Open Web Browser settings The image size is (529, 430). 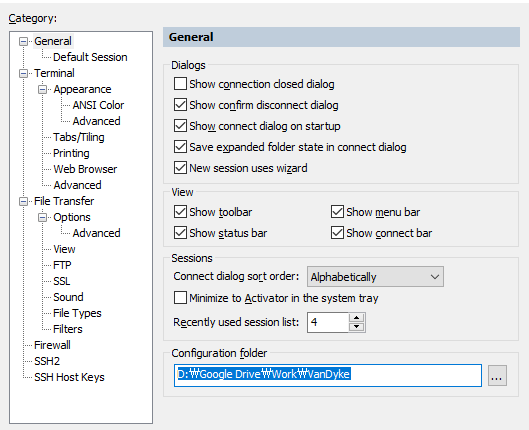point(85,169)
